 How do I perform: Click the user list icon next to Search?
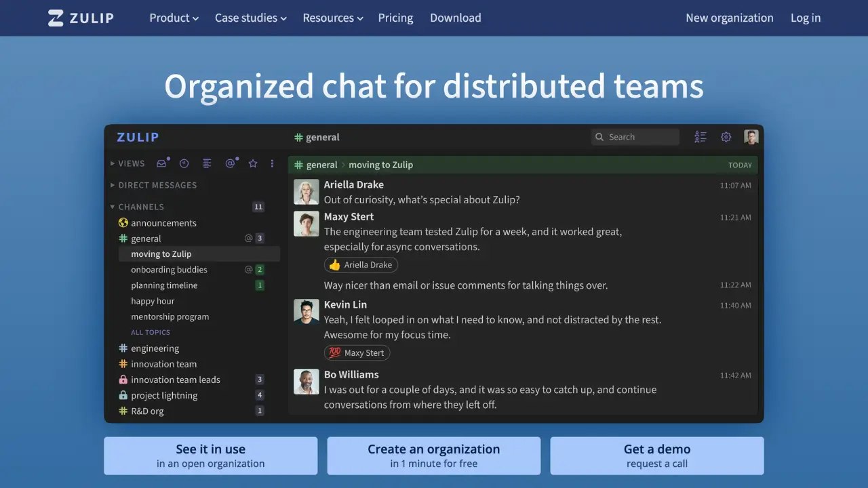click(701, 137)
